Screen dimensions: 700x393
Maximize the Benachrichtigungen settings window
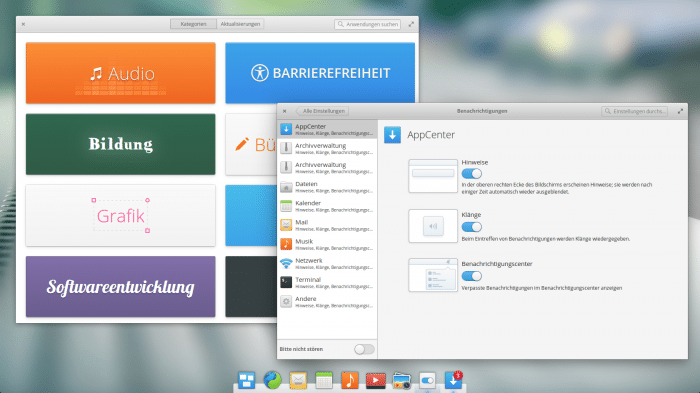[x=680, y=111]
